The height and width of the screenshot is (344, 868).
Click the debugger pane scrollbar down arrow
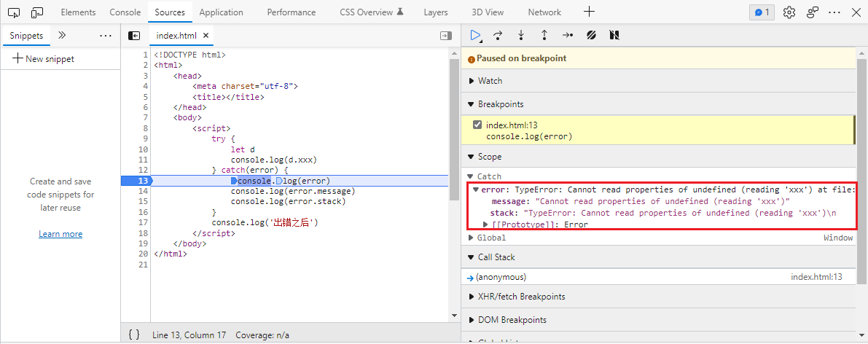point(861,335)
